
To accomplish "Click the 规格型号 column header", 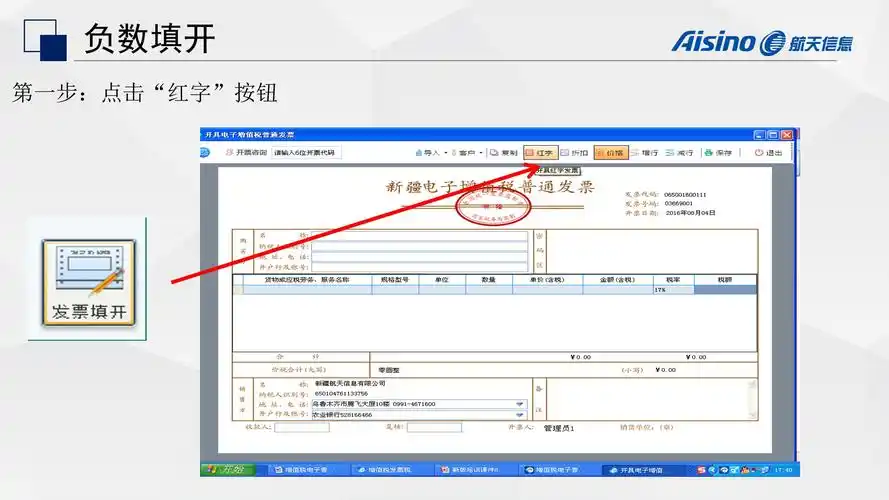I will 395,279.
